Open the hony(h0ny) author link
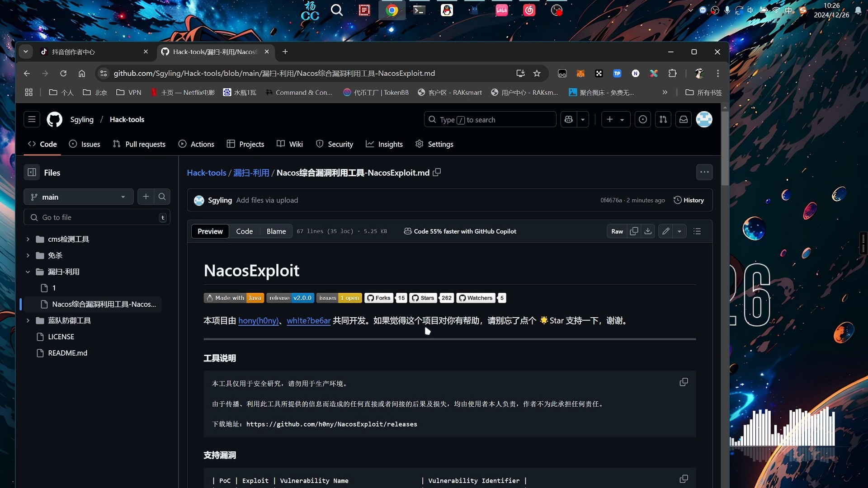The image size is (868, 488). click(259, 320)
